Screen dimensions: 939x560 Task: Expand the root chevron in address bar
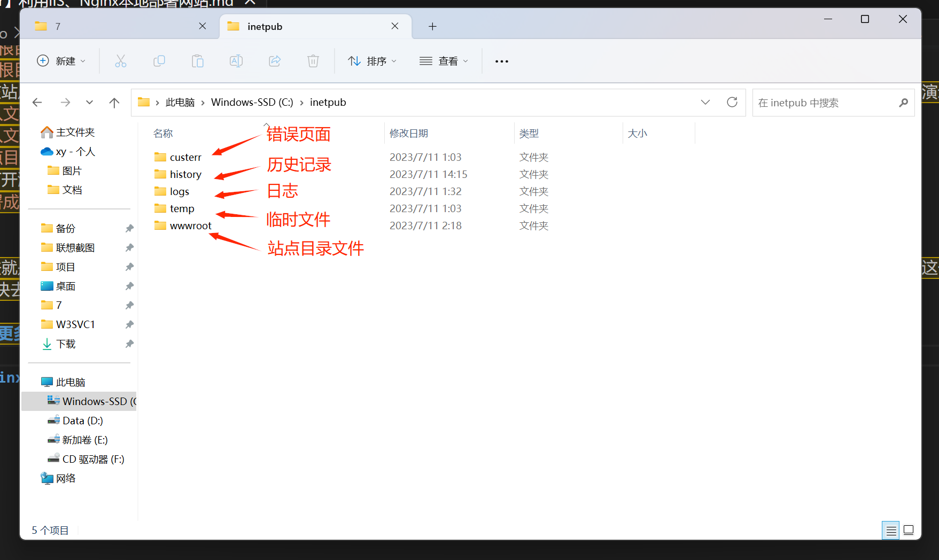[157, 103]
